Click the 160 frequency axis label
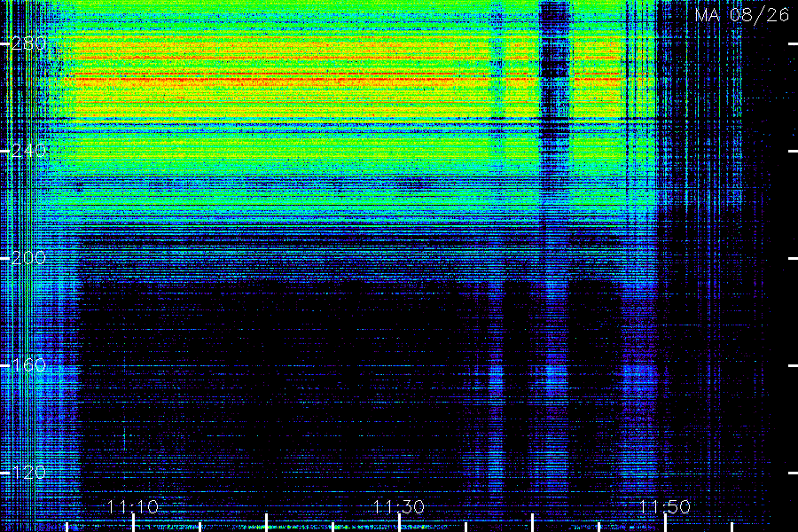 (28, 365)
